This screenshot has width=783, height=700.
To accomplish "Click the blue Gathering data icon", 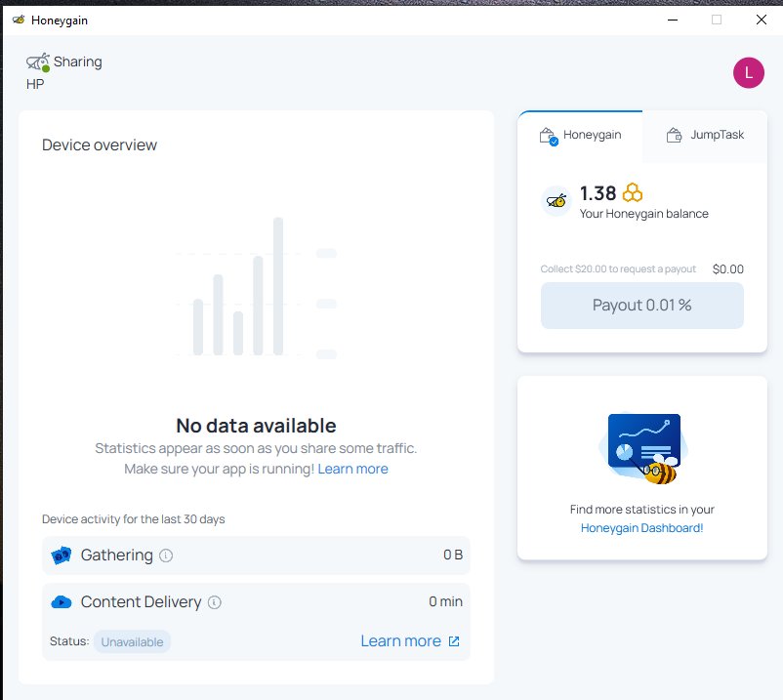I will pos(62,556).
